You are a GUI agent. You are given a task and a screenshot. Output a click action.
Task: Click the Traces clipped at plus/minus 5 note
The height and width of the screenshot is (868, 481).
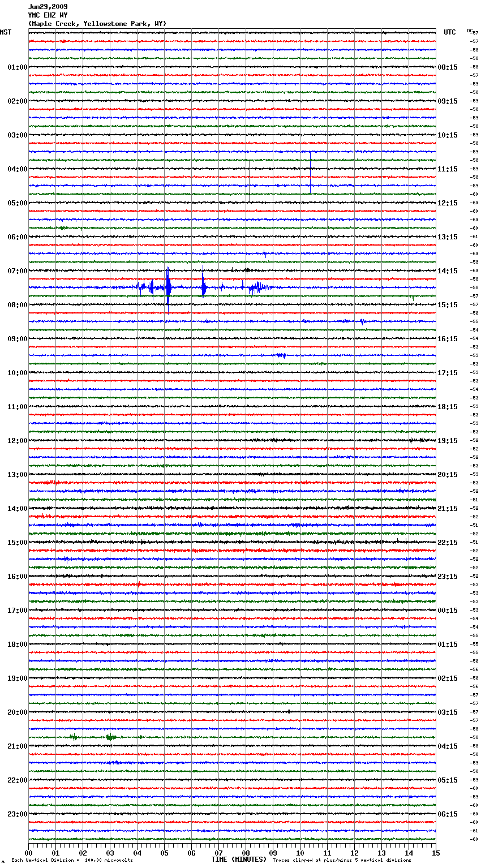tap(342, 861)
